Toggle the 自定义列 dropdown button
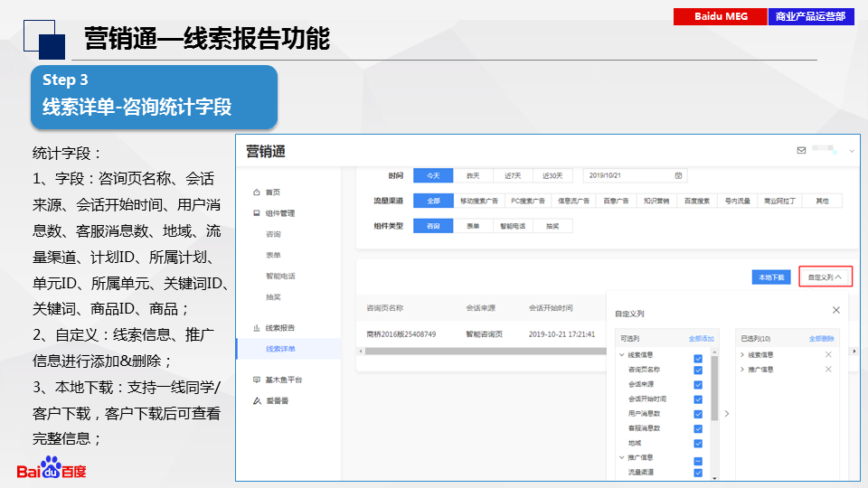868x488 pixels. [826, 277]
